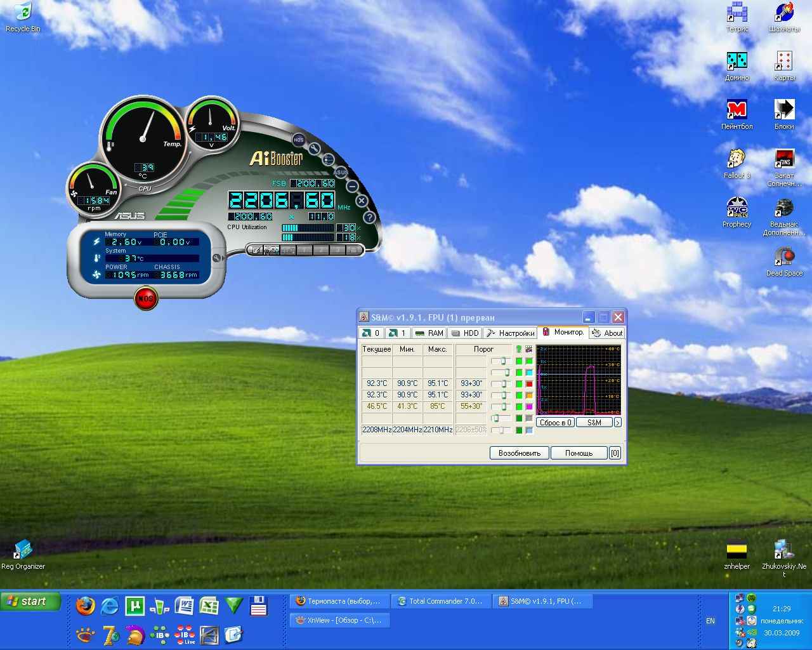
Task: Click the ASUS round button in AiBooster
Action: click(341, 172)
